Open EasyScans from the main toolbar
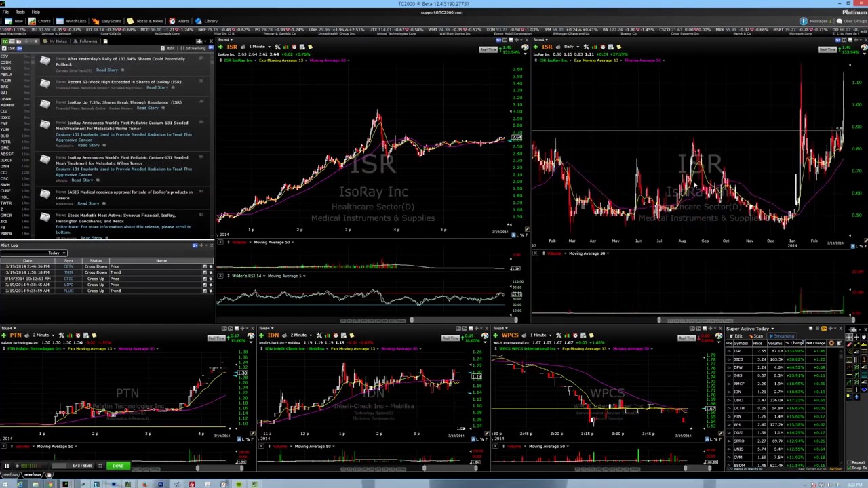This screenshot has height=488, width=868. tap(106, 21)
